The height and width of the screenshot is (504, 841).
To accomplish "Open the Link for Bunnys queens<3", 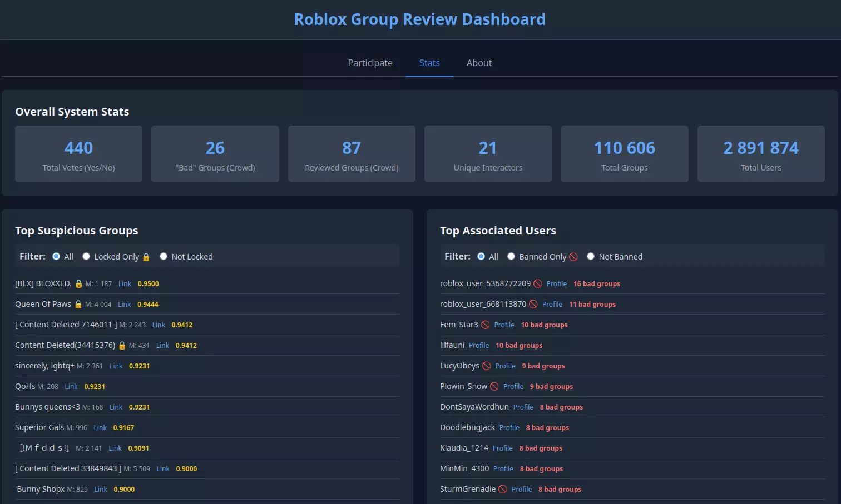I will pyautogui.click(x=116, y=407).
